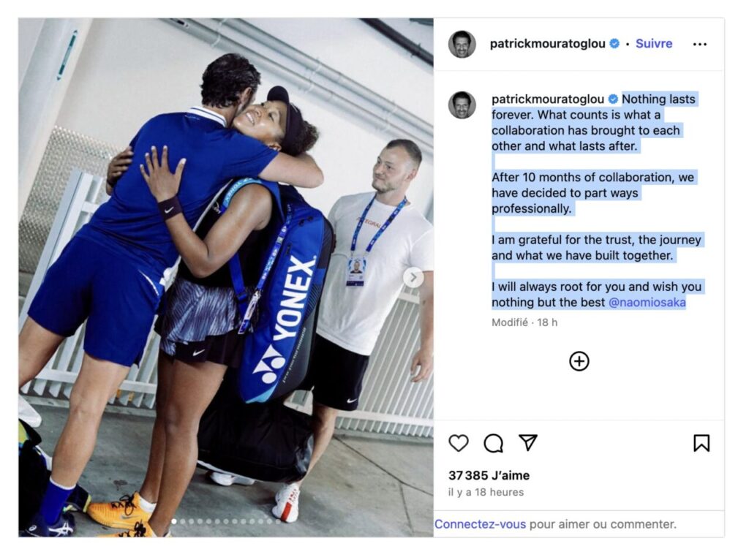Select first carousel dot indicator
This screenshot has height=560, width=749.
tap(174, 522)
